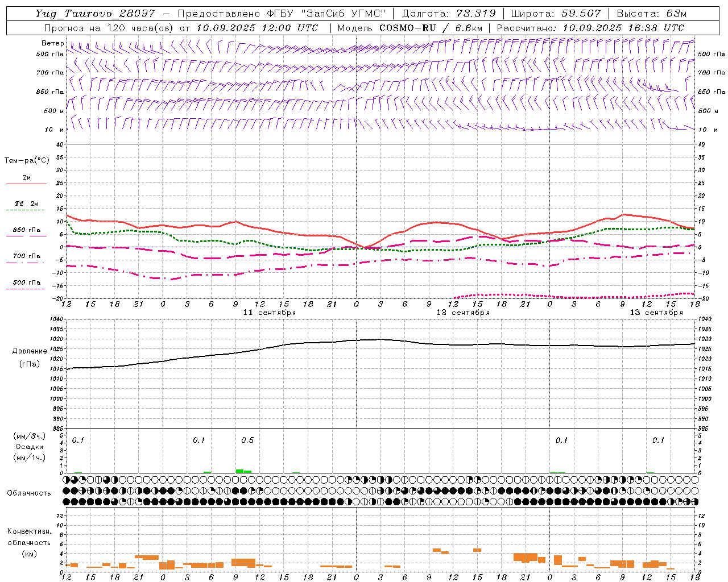Click the 11 сентября date label

coord(270,313)
